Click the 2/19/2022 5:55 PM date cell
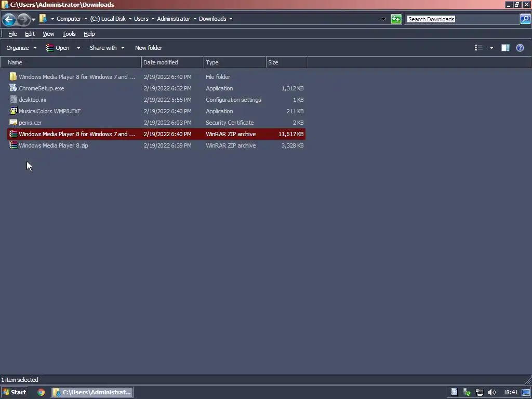The image size is (532, 399). click(168, 100)
